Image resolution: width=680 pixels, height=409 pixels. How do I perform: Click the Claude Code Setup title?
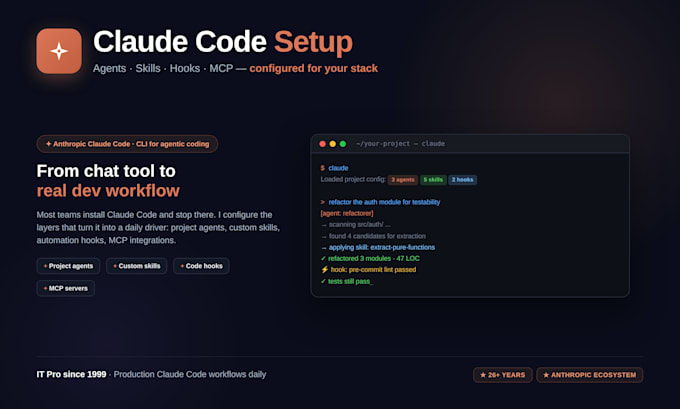[x=223, y=42]
